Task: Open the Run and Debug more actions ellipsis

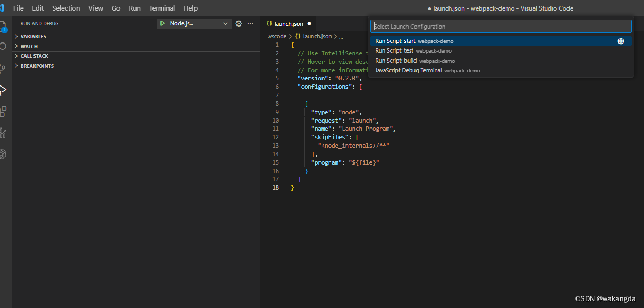Action: [251, 23]
